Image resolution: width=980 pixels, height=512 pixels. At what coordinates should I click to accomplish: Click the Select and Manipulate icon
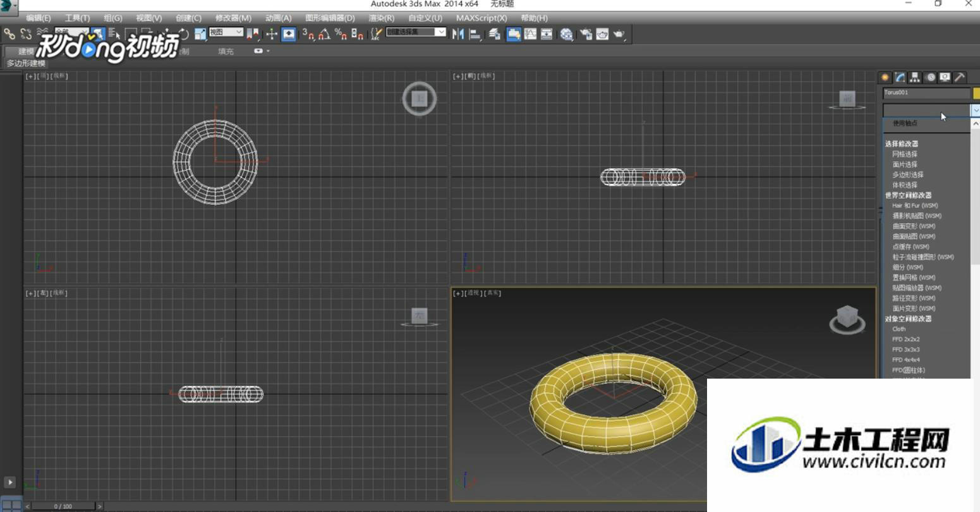pyautogui.click(x=272, y=34)
